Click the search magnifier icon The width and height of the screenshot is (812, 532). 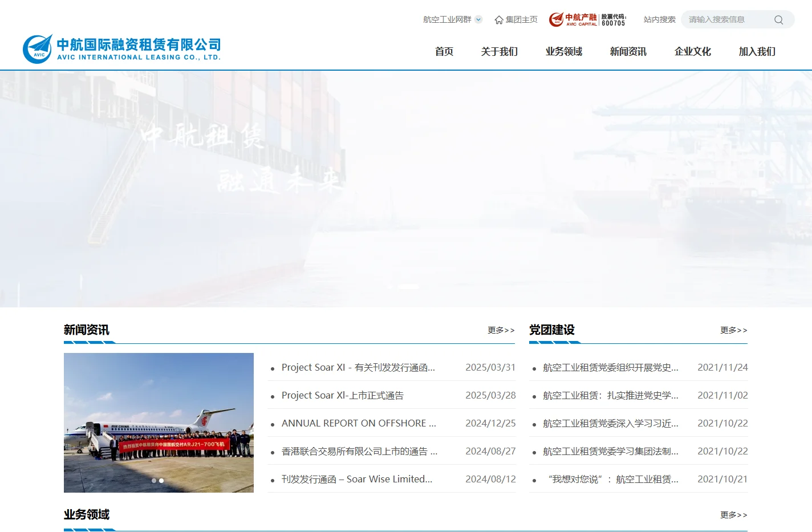pyautogui.click(x=778, y=20)
